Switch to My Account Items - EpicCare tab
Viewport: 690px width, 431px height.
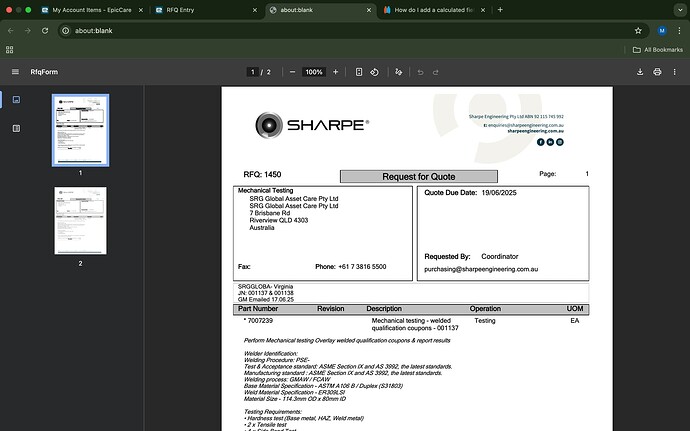click(92, 10)
